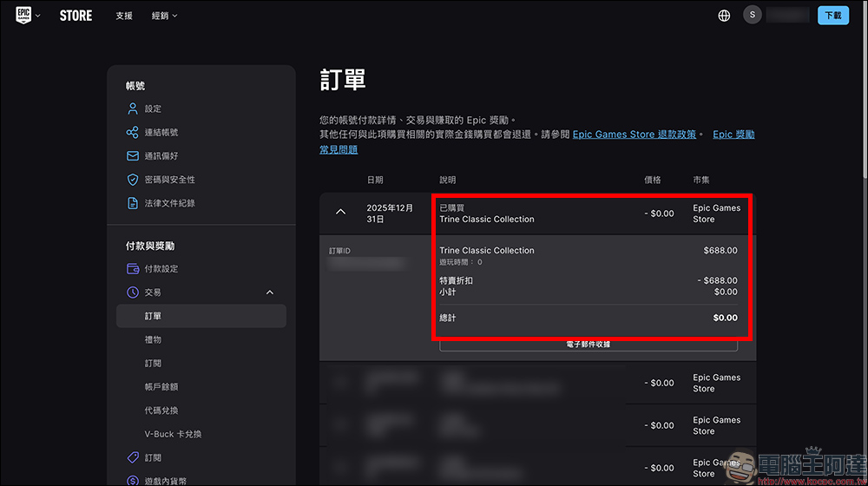Click the share icon beside 連結帳號
Viewport: 868px width, 486px height.
coord(132,132)
